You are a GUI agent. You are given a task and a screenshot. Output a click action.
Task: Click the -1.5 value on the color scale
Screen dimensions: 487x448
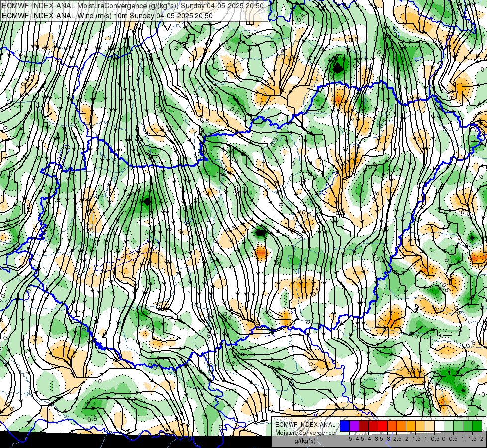coord(415,439)
